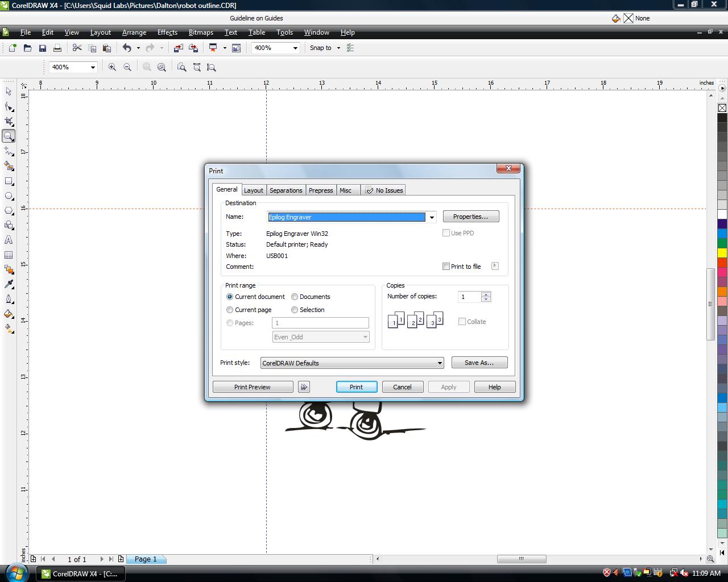Switch to the Layout tab in Print dialog
Viewport: 728px width, 582px height.
tap(254, 190)
